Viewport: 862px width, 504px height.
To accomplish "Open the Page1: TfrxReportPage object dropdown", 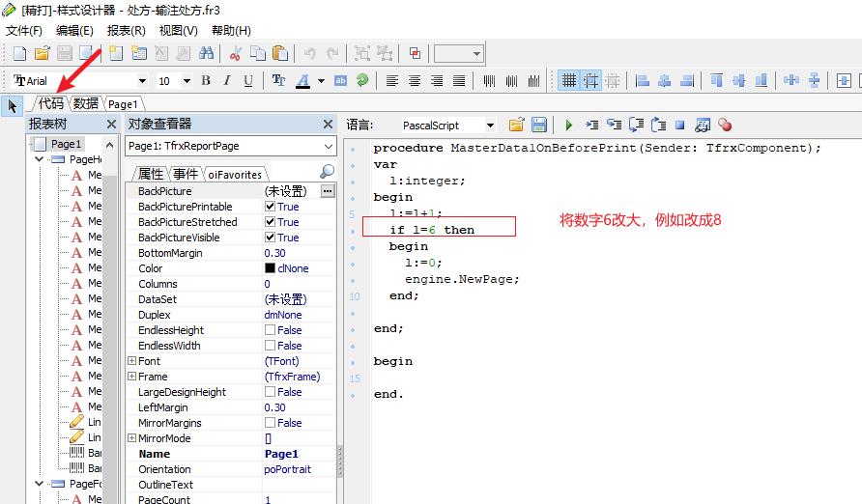I will [329, 147].
